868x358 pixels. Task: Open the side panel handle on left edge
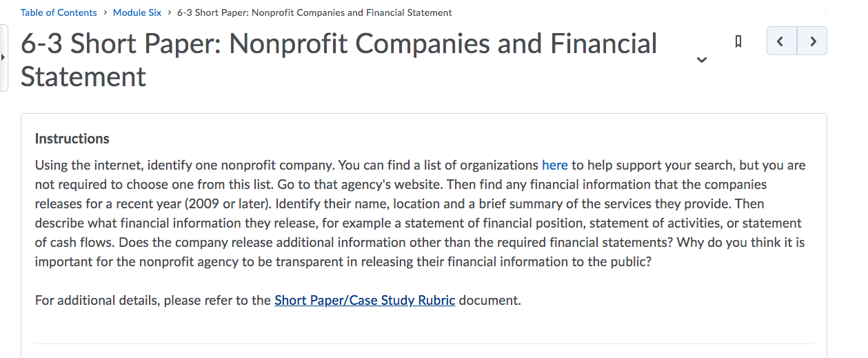[3, 58]
